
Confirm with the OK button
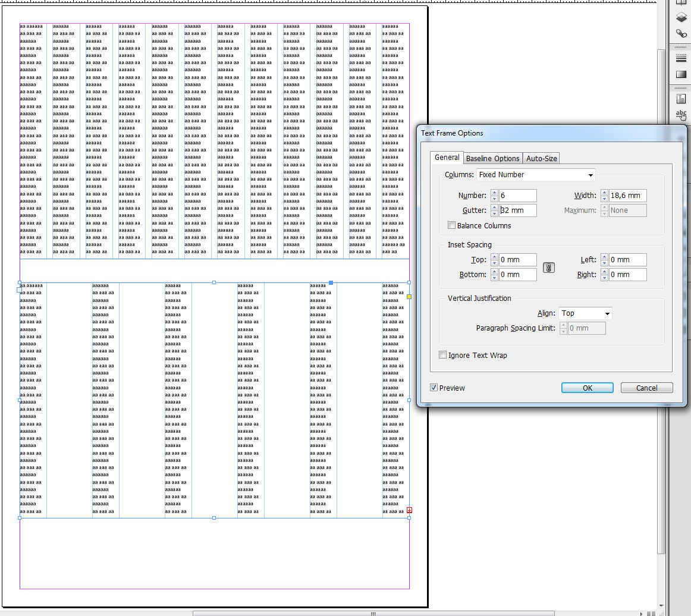pyautogui.click(x=587, y=388)
